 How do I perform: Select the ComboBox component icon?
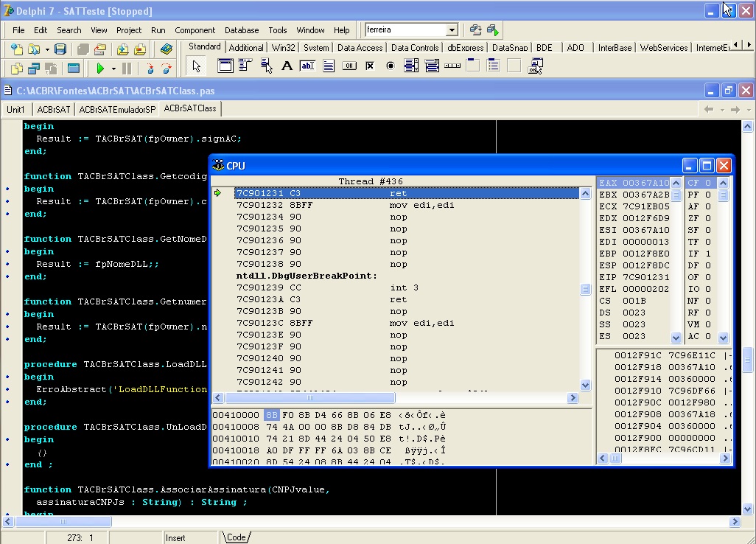[432, 66]
